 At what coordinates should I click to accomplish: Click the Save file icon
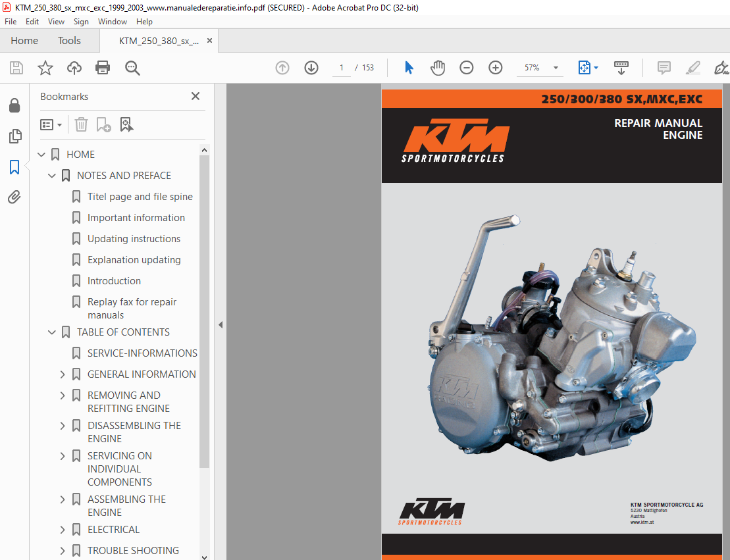point(16,68)
